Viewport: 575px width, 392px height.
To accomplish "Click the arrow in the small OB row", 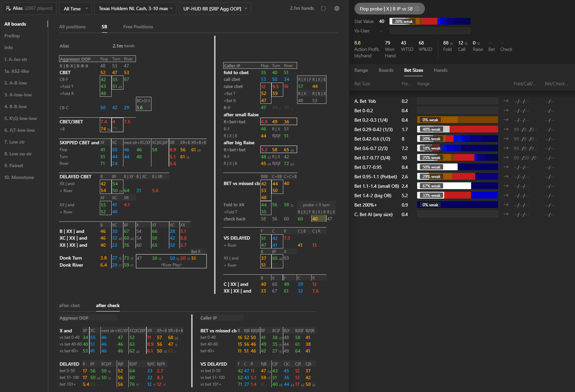I will point(506,186).
